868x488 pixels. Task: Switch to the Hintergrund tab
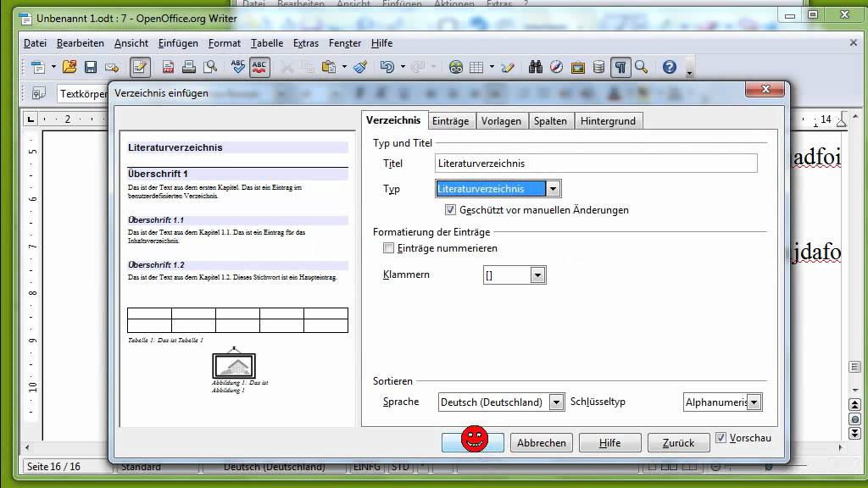coord(608,121)
